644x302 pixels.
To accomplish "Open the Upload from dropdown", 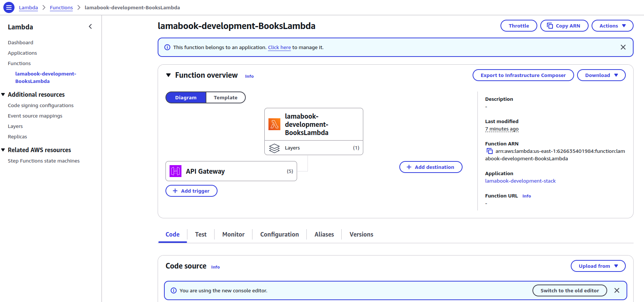I will coord(598,266).
